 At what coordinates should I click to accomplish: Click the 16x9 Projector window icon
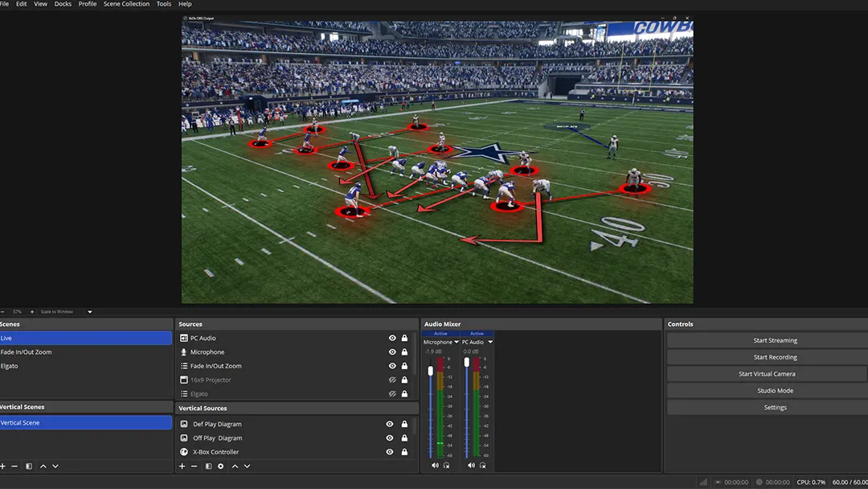point(184,380)
